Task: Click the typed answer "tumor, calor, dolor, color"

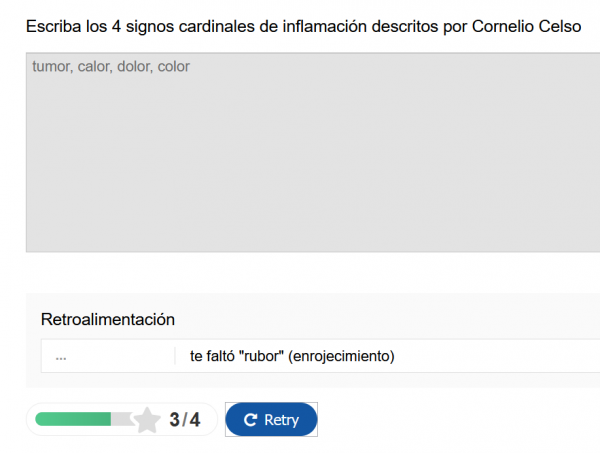Action: 110,67
